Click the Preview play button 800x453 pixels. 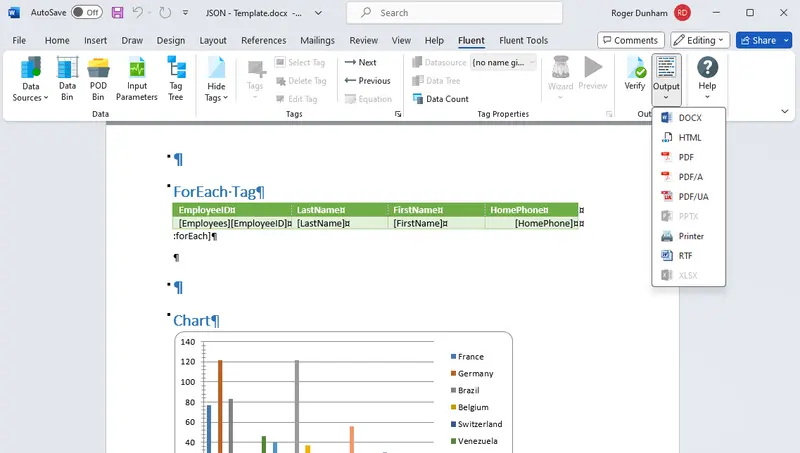tap(593, 74)
